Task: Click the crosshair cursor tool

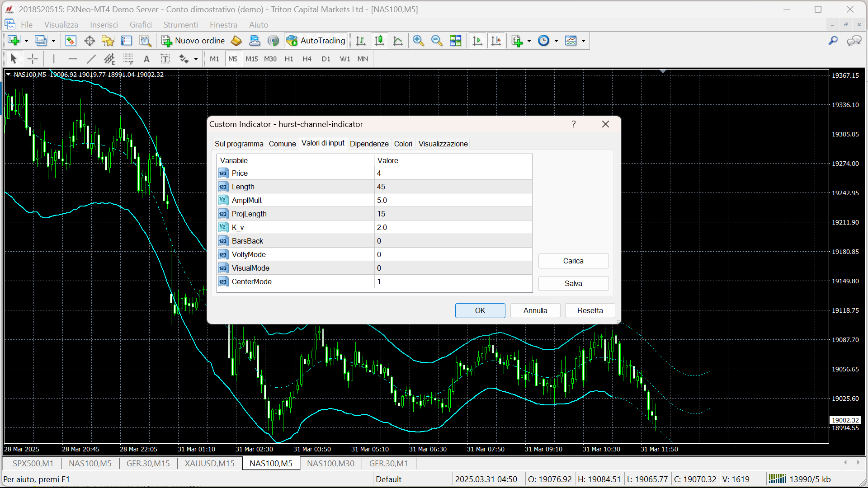Action: pos(33,59)
